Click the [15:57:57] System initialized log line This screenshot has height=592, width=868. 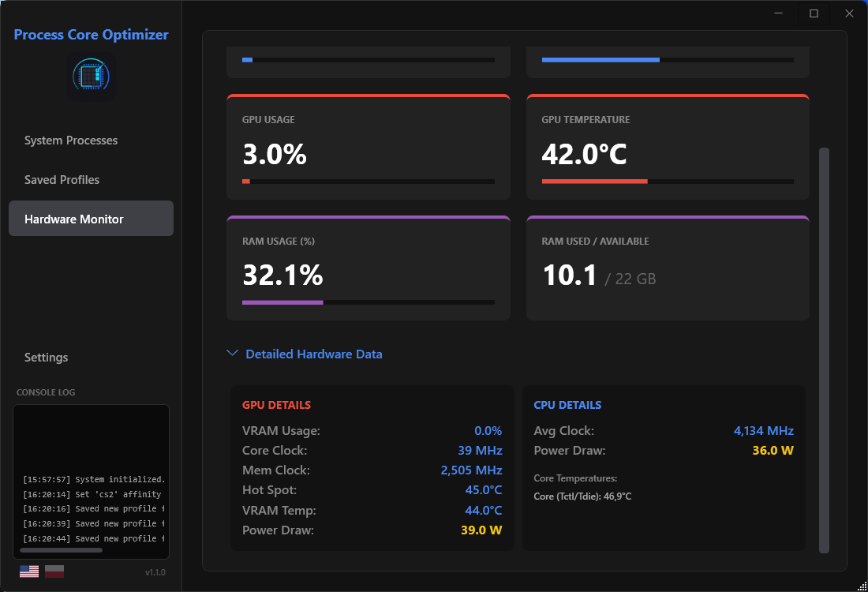[x=94, y=479]
